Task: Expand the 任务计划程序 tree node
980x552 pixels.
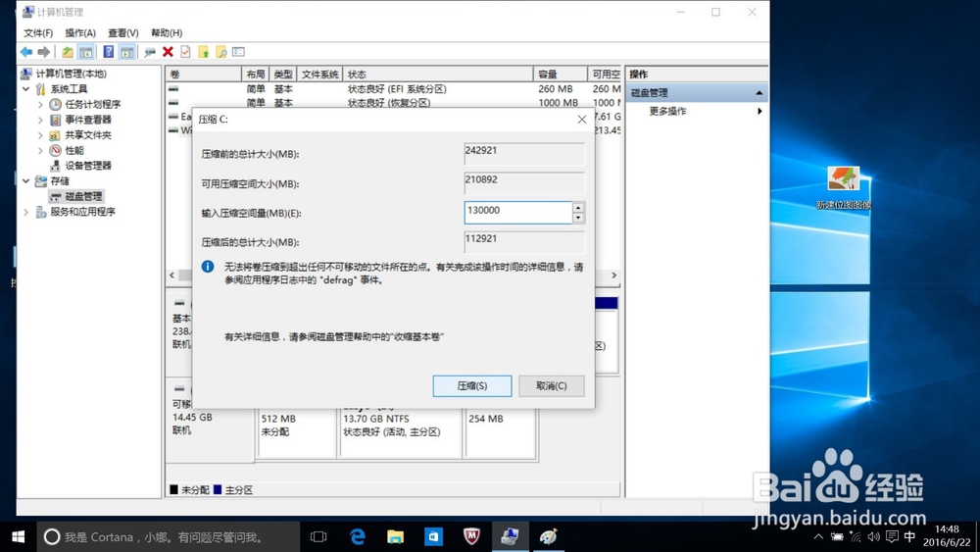Action: [40, 104]
